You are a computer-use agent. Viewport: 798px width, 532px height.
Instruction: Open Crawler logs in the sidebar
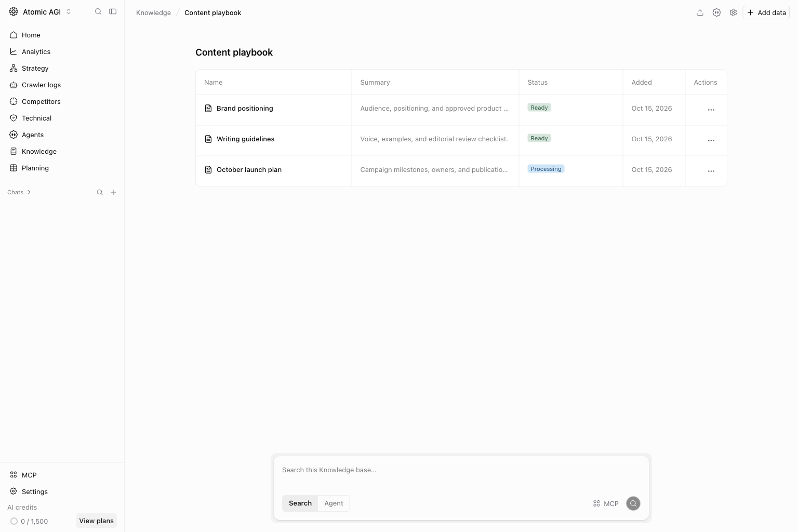(62, 85)
